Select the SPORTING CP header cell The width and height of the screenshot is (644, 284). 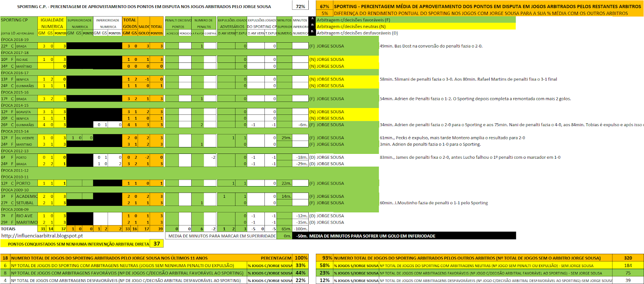click(19, 20)
